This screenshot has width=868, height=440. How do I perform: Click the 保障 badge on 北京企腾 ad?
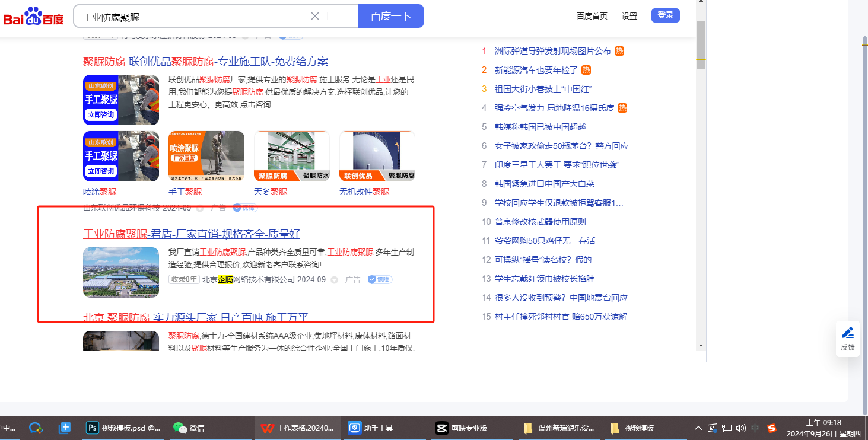click(380, 279)
